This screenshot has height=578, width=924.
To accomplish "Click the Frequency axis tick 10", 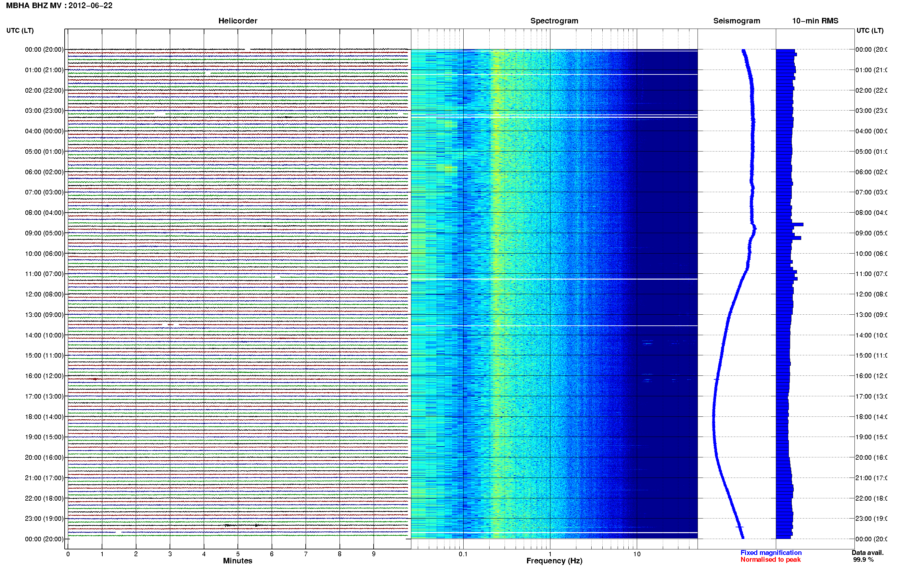I will point(637,554).
